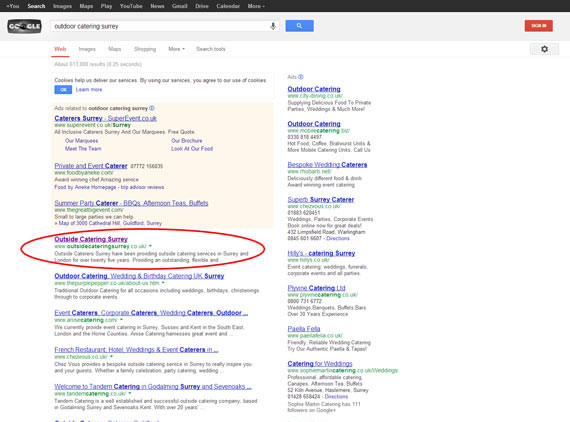Open Outdoor Catering ad from city-dining.co.uk

[x=314, y=89]
